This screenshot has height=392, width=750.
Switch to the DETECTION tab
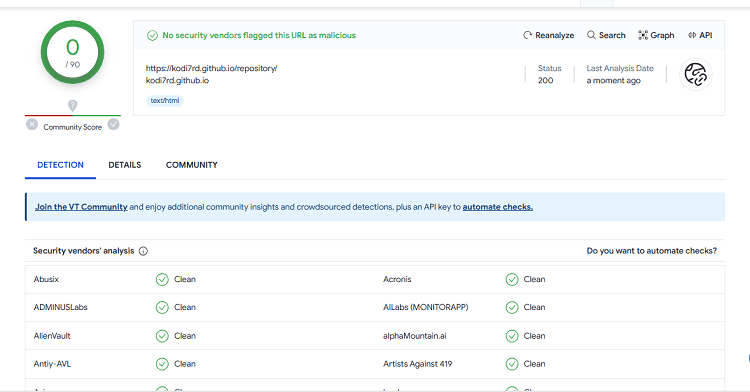[x=60, y=165]
